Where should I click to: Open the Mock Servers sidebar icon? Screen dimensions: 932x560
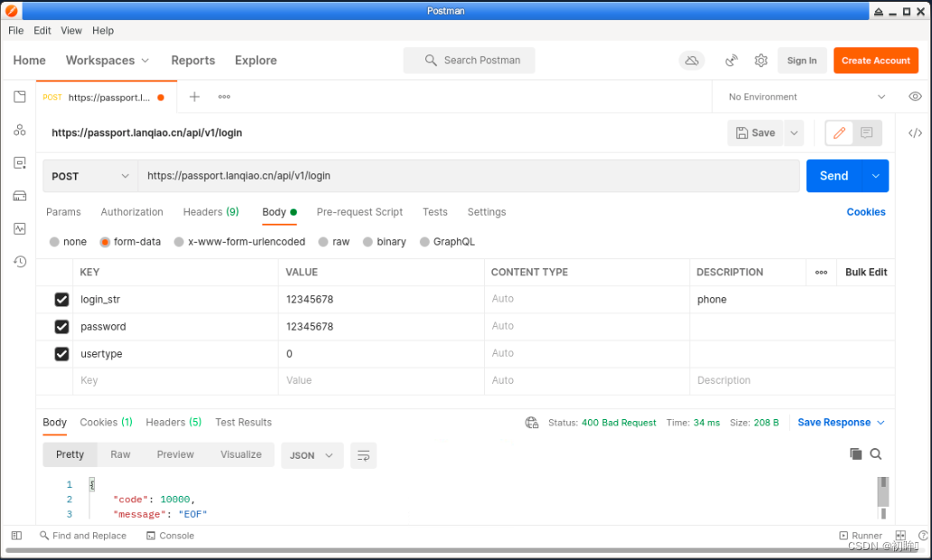pyautogui.click(x=20, y=196)
